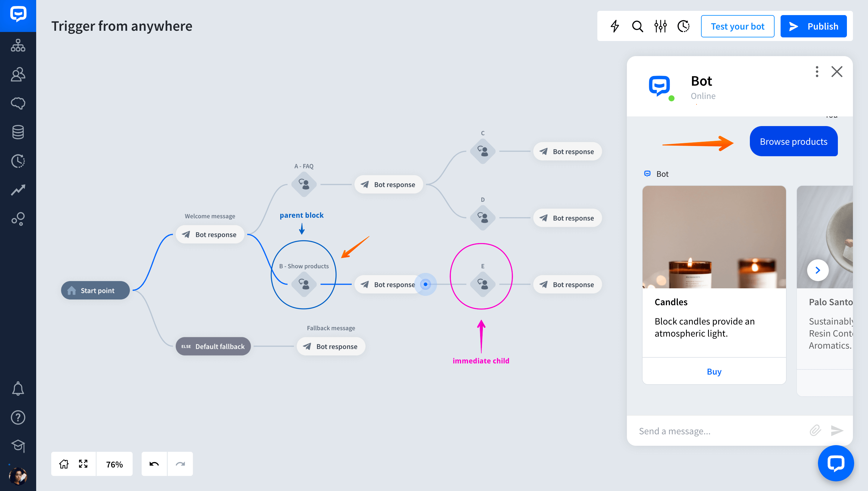Click the 76% zoom level

(115, 464)
